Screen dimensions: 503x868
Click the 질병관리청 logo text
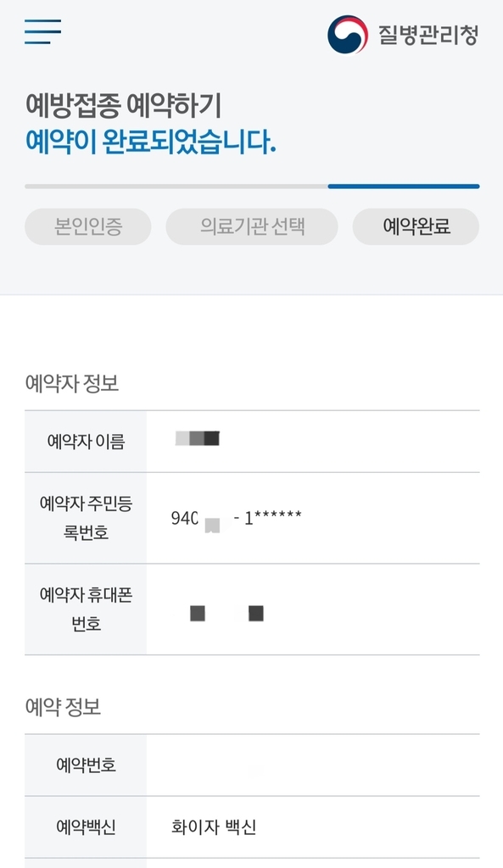click(x=428, y=35)
